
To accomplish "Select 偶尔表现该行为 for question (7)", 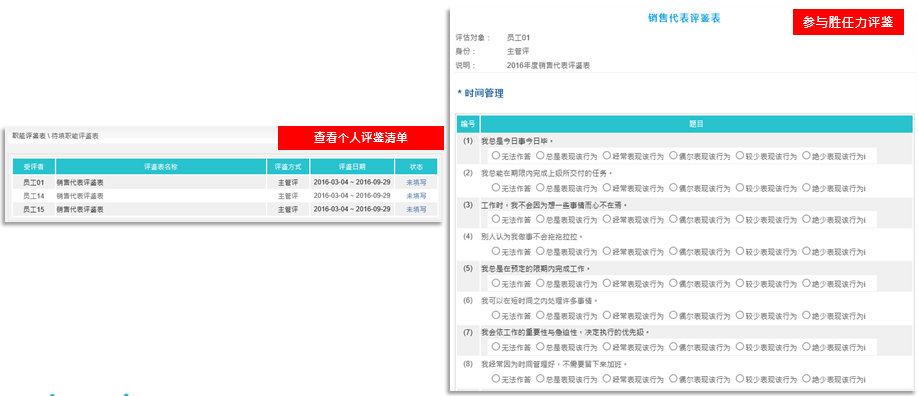I will tap(673, 347).
